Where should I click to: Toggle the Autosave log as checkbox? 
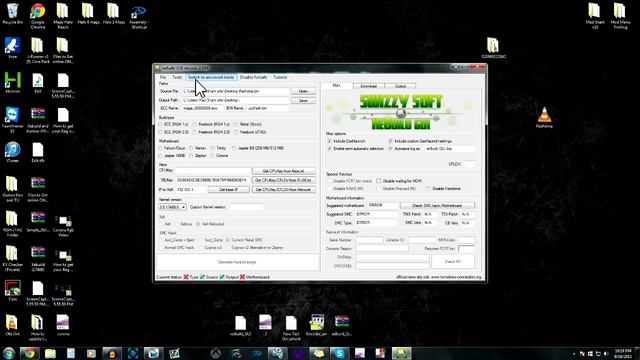pyautogui.click(x=391, y=149)
